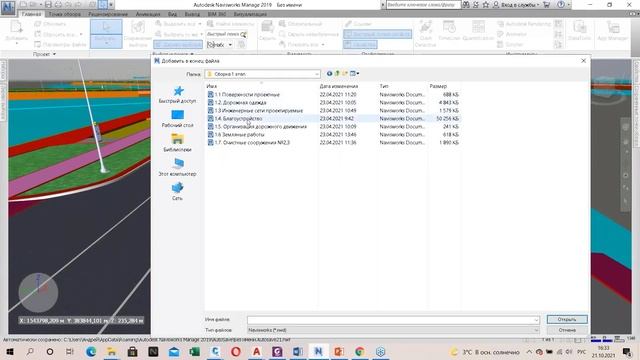Click the Windows Start button
640x360 pixels.
pos(10,351)
